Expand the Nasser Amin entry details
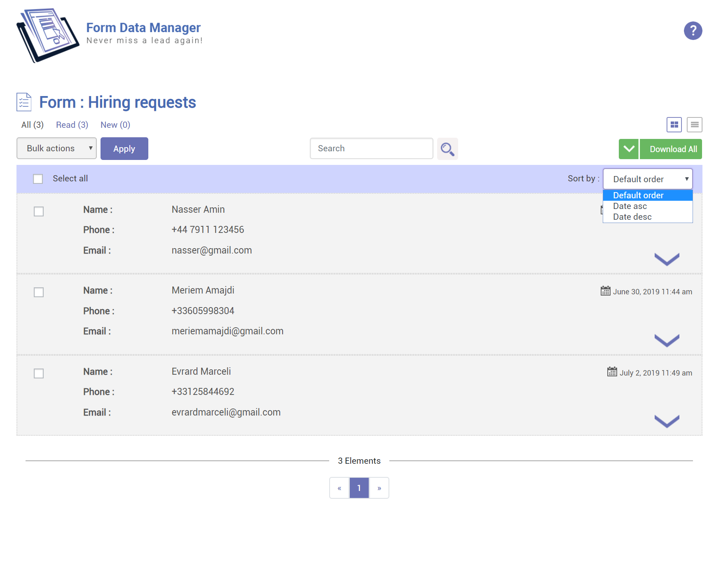The width and height of the screenshot is (728, 587). pos(666,259)
